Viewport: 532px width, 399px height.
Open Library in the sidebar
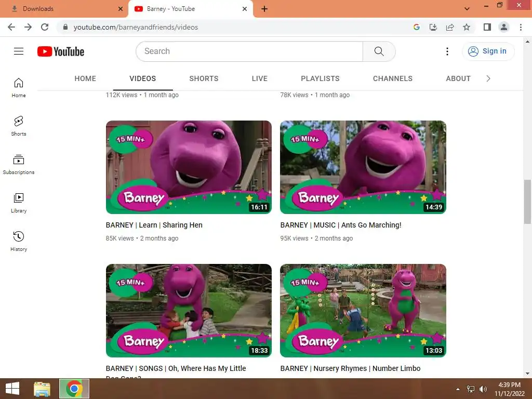pos(19,203)
